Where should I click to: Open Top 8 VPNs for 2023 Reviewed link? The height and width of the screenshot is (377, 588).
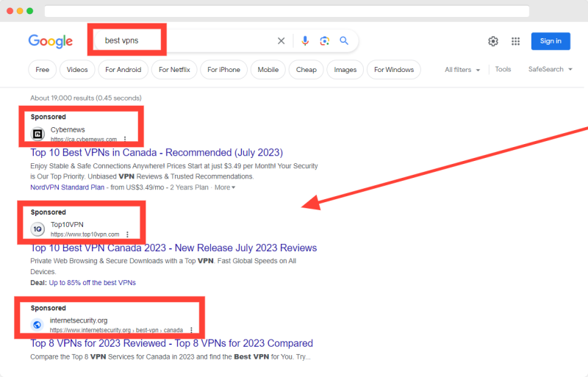click(171, 343)
